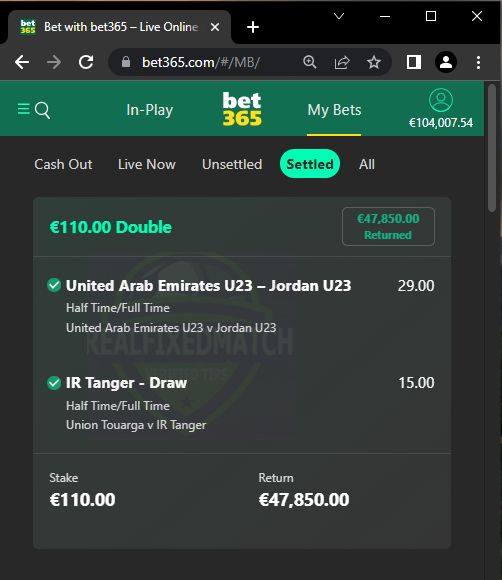This screenshot has width=502, height=580.
Task: Open the In-Play tab
Action: (x=149, y=110)
